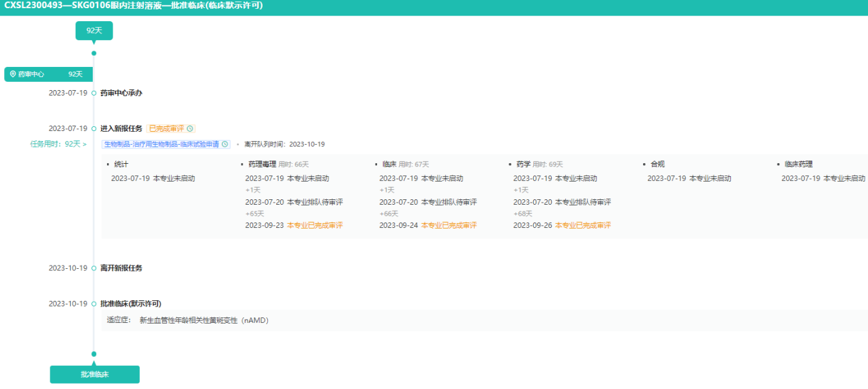Viewport: 868px width, 389px height.
Task: Click the 合规 column heading
Action: [x=657, y=164]
